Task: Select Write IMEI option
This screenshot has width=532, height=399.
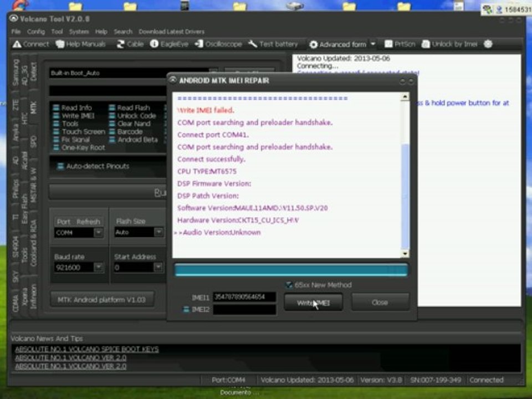Action: coord(74,116)
